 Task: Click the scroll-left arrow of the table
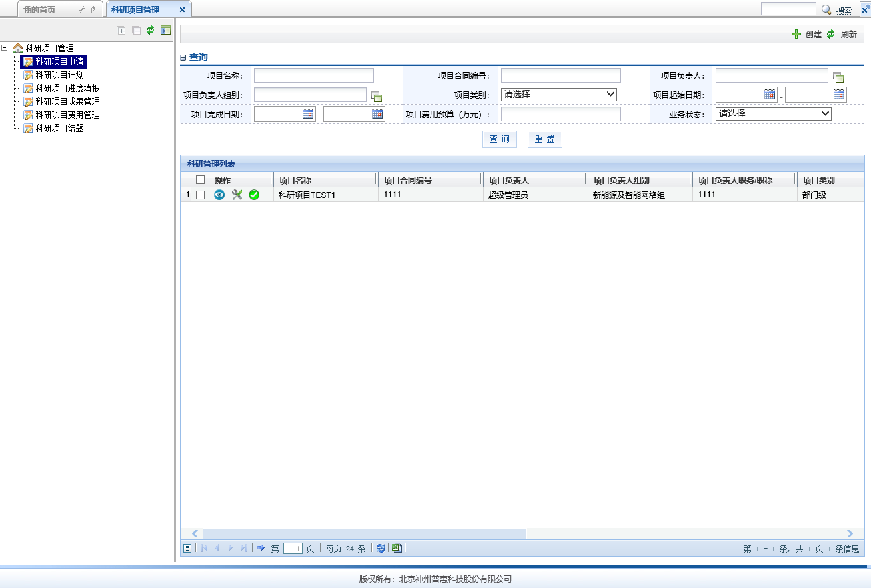tap(195, 533)
